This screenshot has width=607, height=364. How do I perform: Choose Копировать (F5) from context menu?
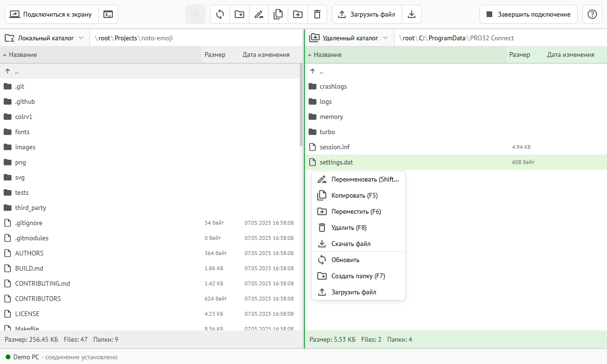click(359, 195)
